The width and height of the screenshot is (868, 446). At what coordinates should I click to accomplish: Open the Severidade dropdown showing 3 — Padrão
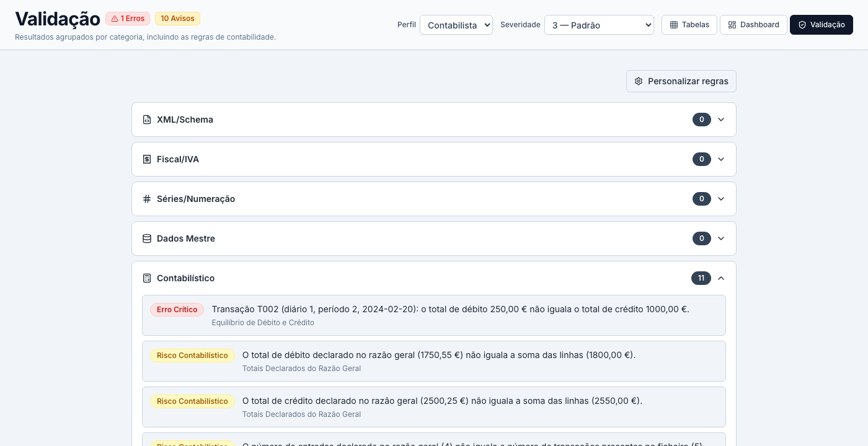tap(599, 25)
